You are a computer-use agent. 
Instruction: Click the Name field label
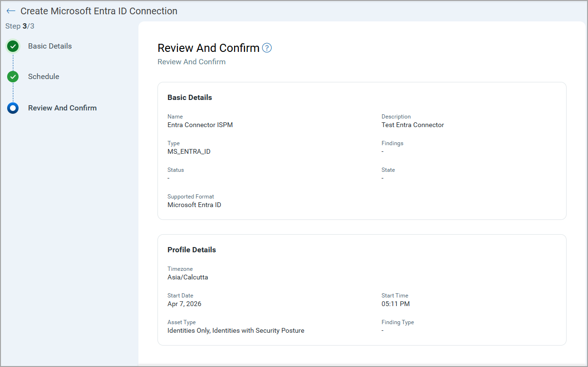pyautogui.click(x=175, y=117)
